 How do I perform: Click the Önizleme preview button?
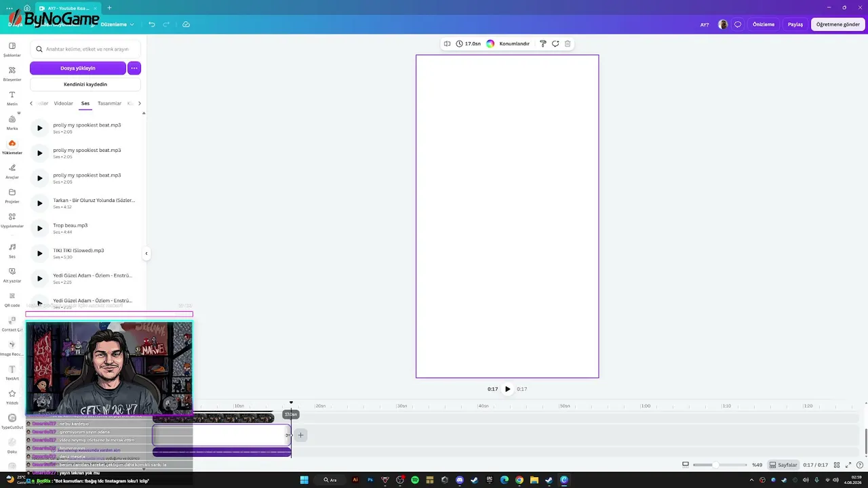point(764,24)
